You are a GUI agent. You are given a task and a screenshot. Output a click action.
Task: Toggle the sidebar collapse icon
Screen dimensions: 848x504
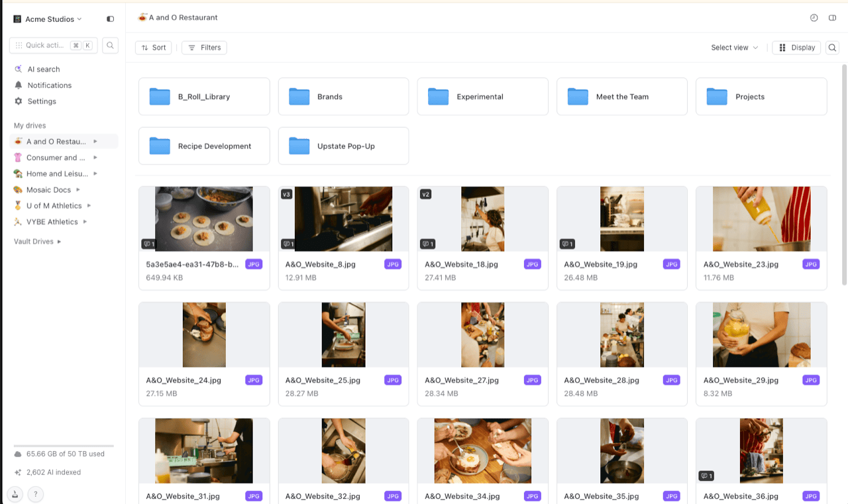tap(110, 19)
